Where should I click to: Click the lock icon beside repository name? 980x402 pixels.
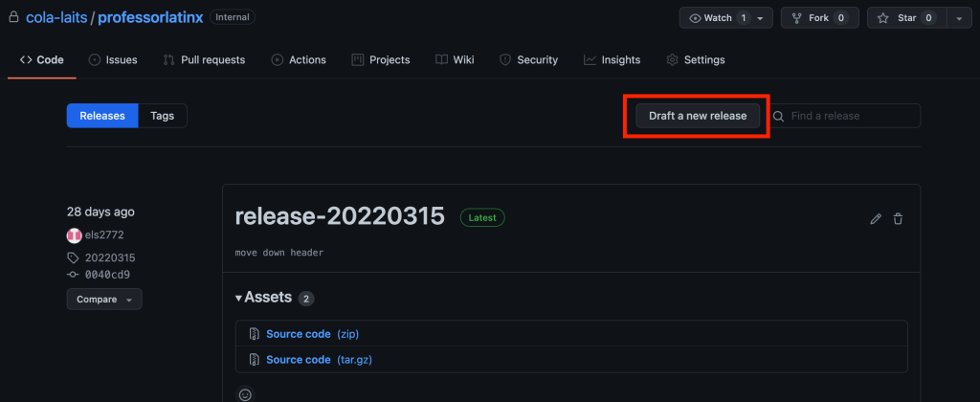click(x=13, y=17)
